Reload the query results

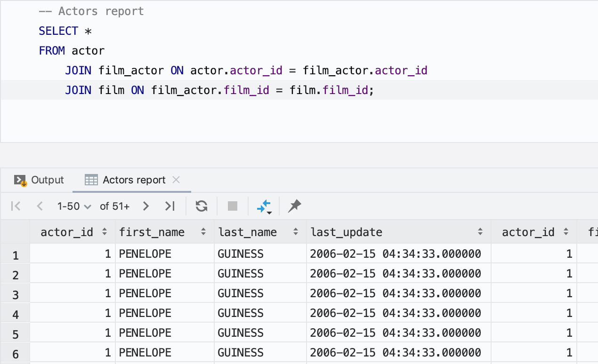[202, 206]
